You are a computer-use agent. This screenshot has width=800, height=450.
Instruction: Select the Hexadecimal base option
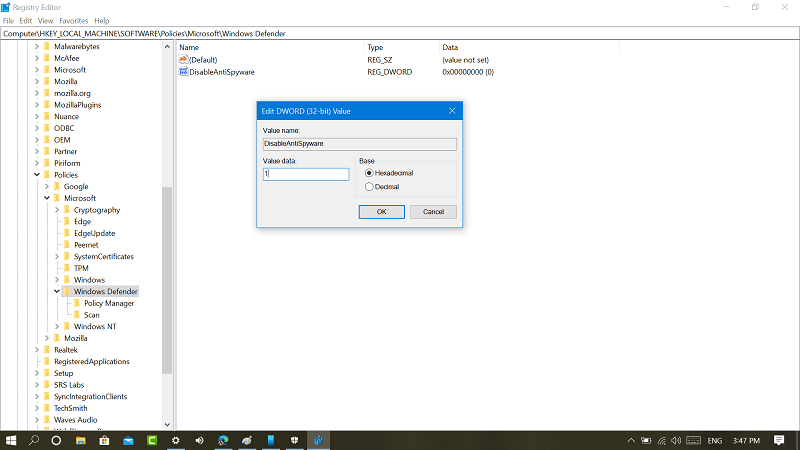369,173
